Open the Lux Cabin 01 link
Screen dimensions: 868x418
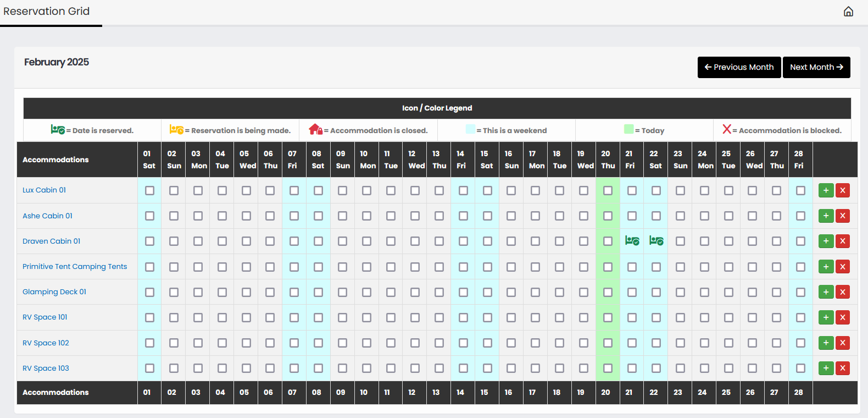44,190
